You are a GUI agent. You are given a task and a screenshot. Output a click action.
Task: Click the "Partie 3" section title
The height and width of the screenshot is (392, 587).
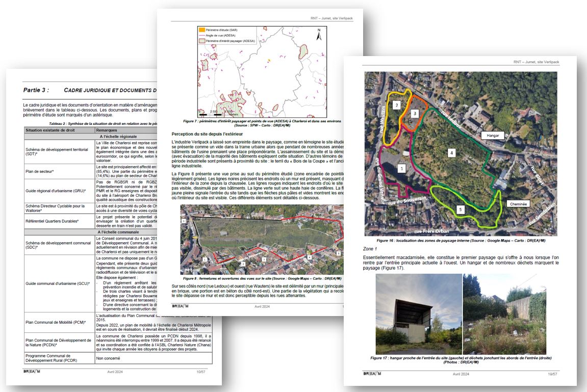(x=36, y=90)
